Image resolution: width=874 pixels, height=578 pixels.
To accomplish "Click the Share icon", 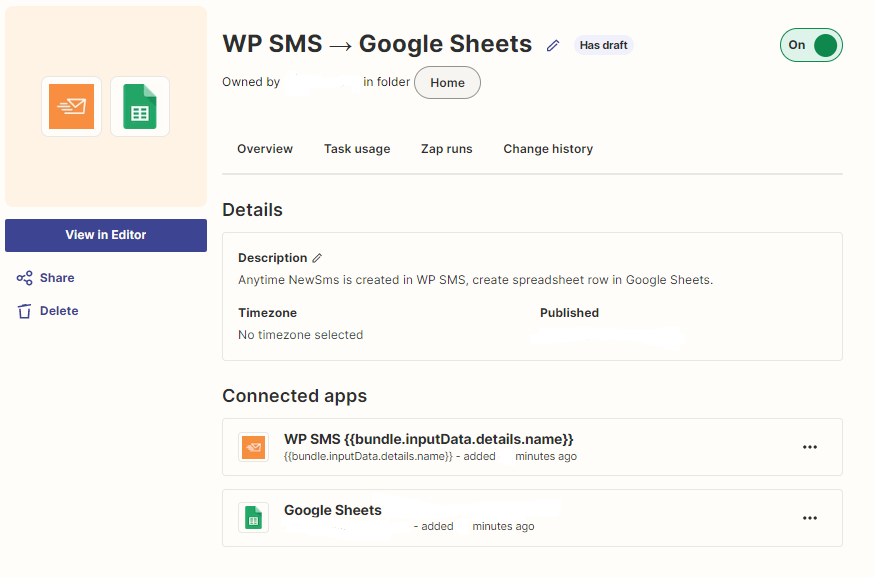I will (25, 278).
